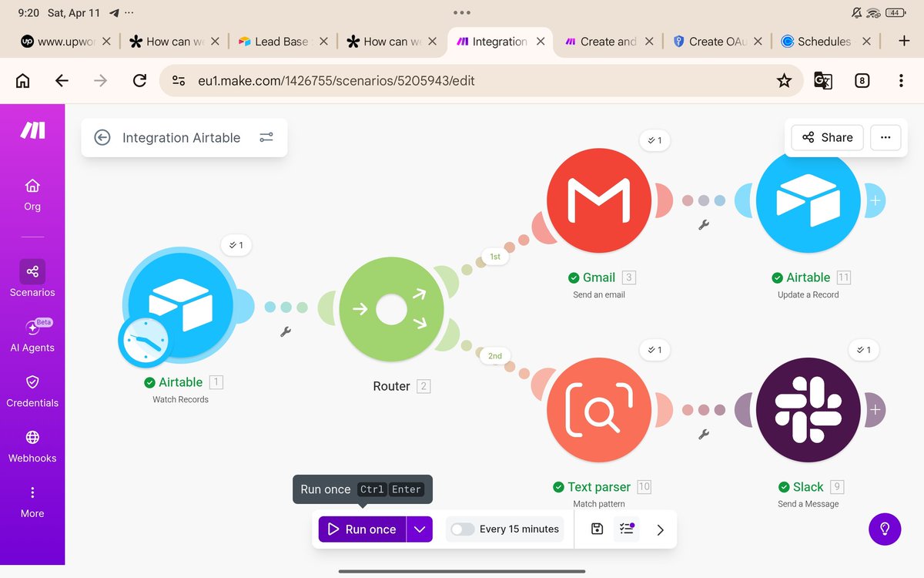Open the run badge above Text parser

coord(654,350)
